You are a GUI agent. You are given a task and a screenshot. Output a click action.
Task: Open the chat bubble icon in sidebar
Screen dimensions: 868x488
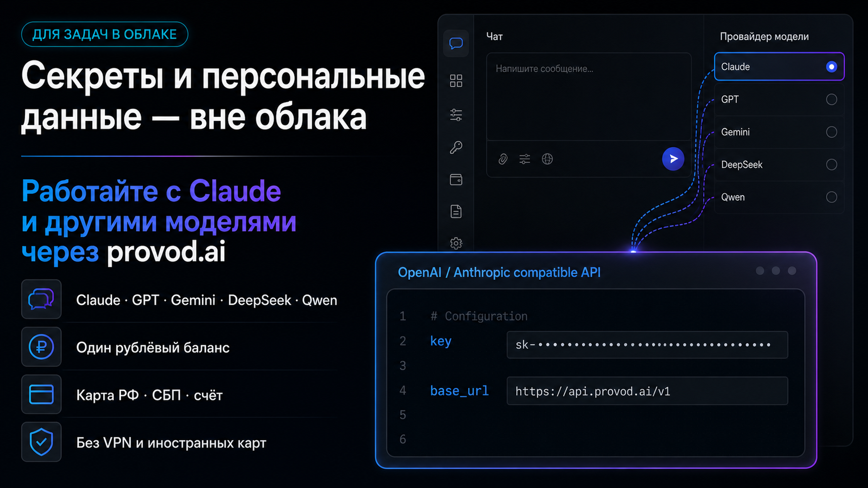[x=456, y=43]
